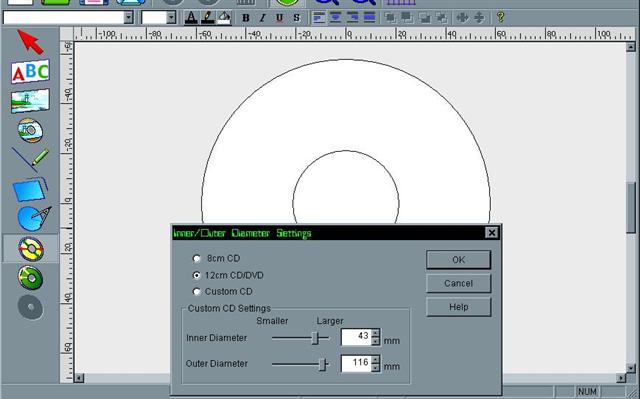Select the red arrow pointer tool
This screenshot has height=399, width=640.
tap(30, 42)
